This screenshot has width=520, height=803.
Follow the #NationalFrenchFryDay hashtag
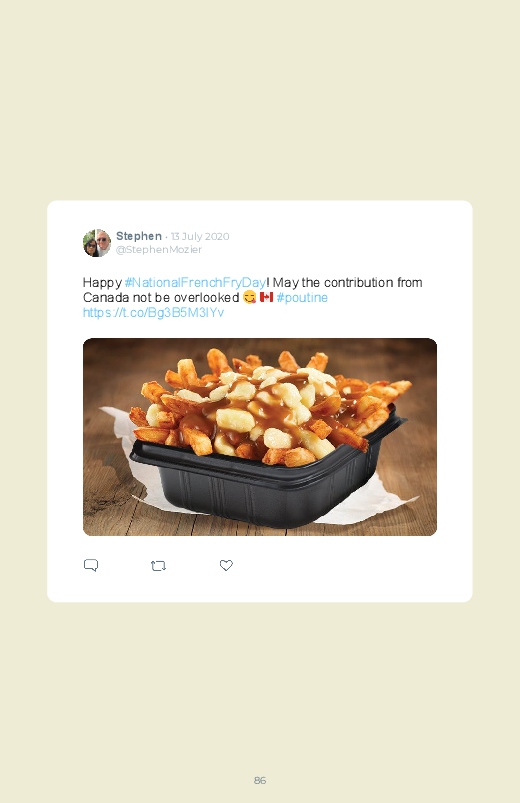coord(195,282)
